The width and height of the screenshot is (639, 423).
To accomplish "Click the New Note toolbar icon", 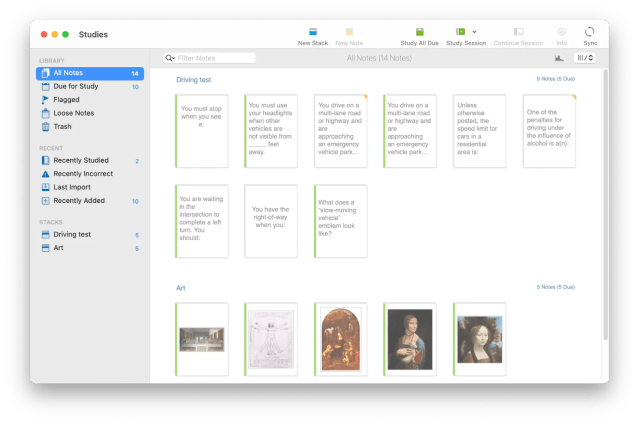I will pyautogui.click(x=349, y=37).
